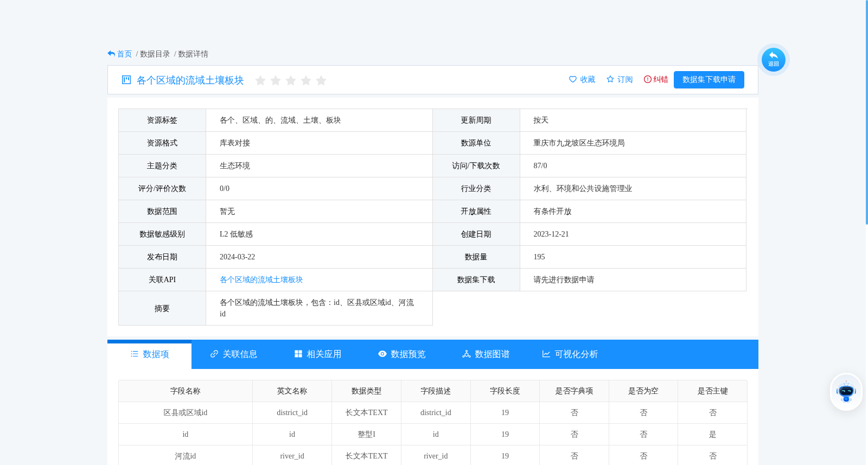Click the 2024-03-22 publish date value
Viewport: 868px width, 465px height.
tap(237, 257)
